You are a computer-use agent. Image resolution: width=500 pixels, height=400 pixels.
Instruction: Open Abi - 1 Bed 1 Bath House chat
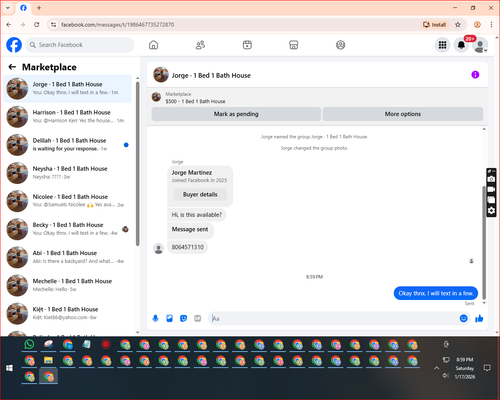coord(67,257)
